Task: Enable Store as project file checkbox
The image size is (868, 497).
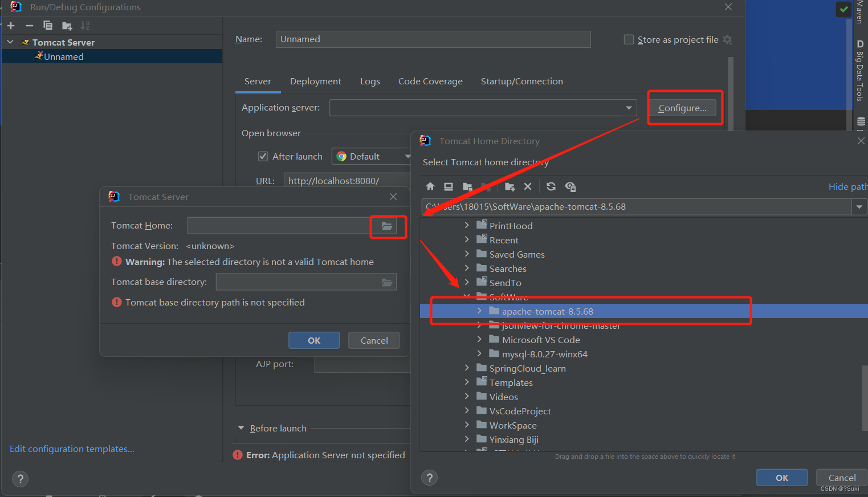Action: click(x=629, y=39)
